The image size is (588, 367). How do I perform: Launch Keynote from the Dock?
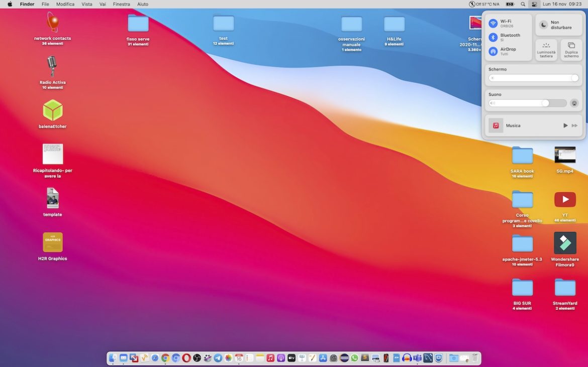[302, 358]
